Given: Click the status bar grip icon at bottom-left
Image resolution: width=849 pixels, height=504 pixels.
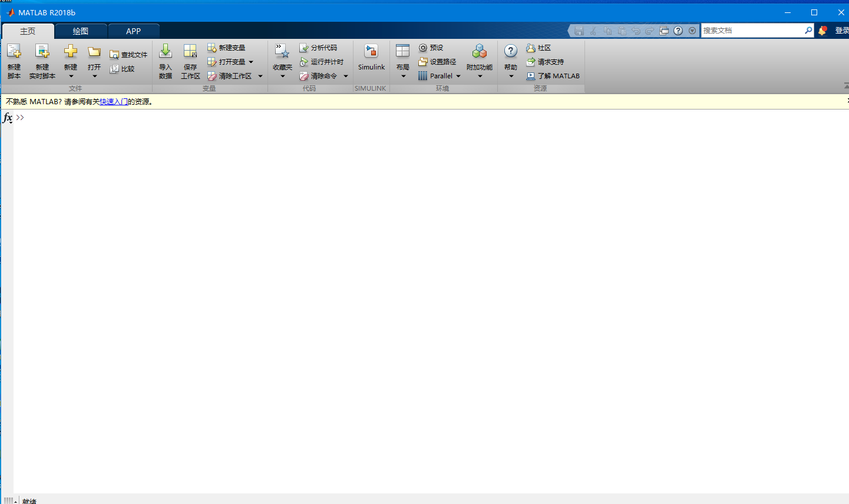Looking at the screenshot, I should (10, 501).
